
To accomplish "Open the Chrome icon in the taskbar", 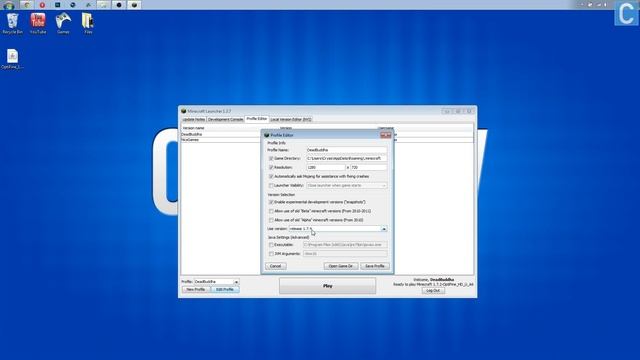I will click(x=27, y=5).
